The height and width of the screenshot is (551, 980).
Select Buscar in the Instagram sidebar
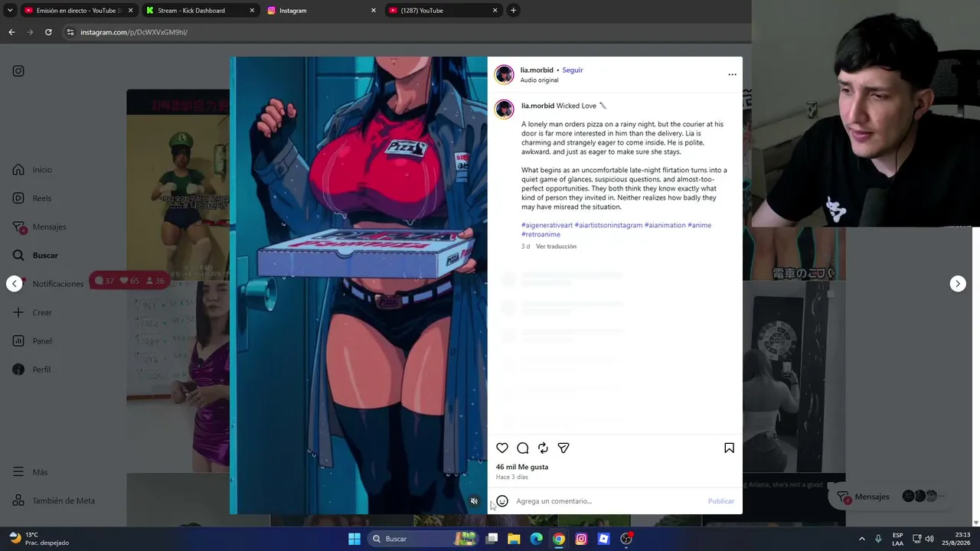click(35, 256)
